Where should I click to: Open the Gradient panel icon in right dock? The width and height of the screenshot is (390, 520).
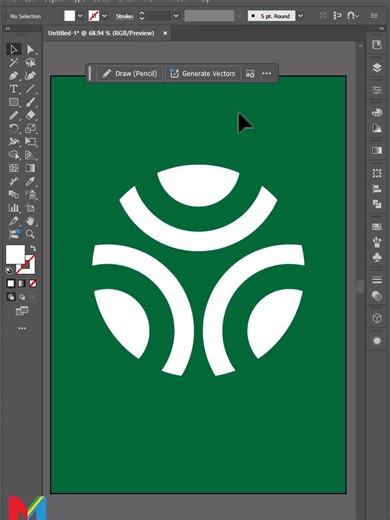tap(377, 150)
